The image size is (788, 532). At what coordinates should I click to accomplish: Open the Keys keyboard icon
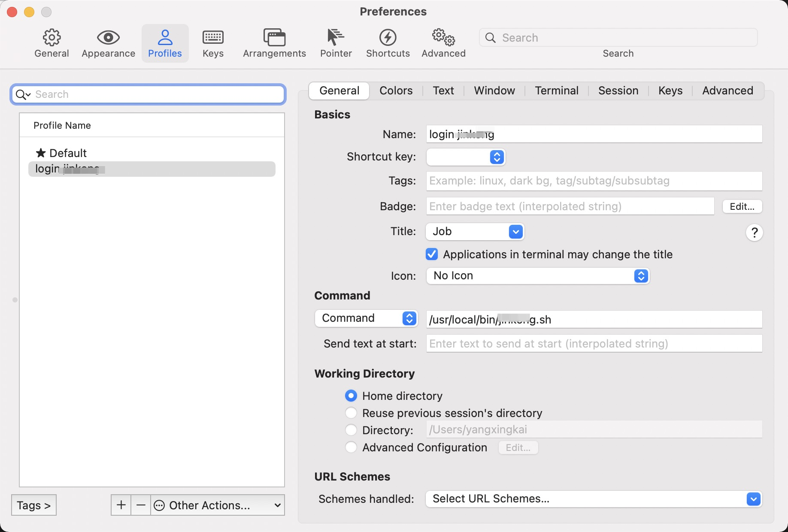pos(213,42)
